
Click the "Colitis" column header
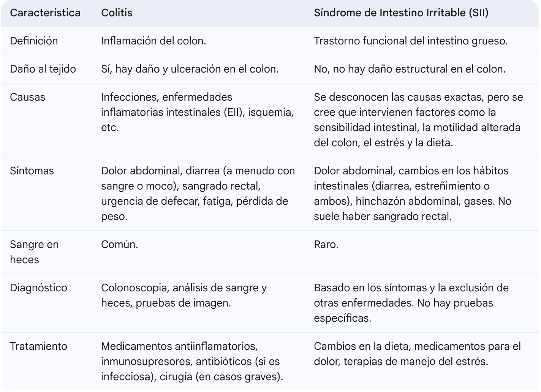coord(117,13)
